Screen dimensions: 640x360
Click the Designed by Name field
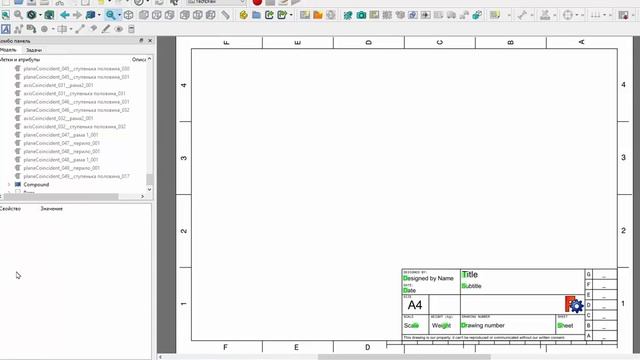(428, 278)
